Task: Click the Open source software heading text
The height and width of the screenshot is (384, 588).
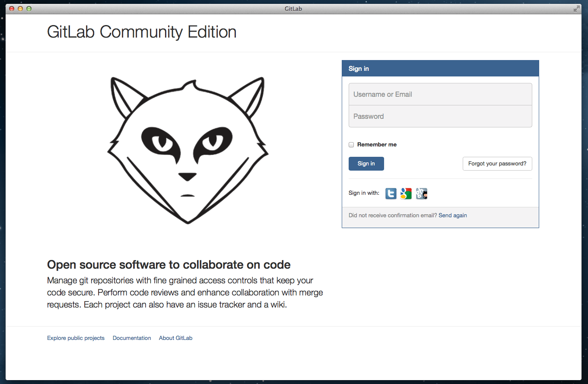Action: point(168,264)
